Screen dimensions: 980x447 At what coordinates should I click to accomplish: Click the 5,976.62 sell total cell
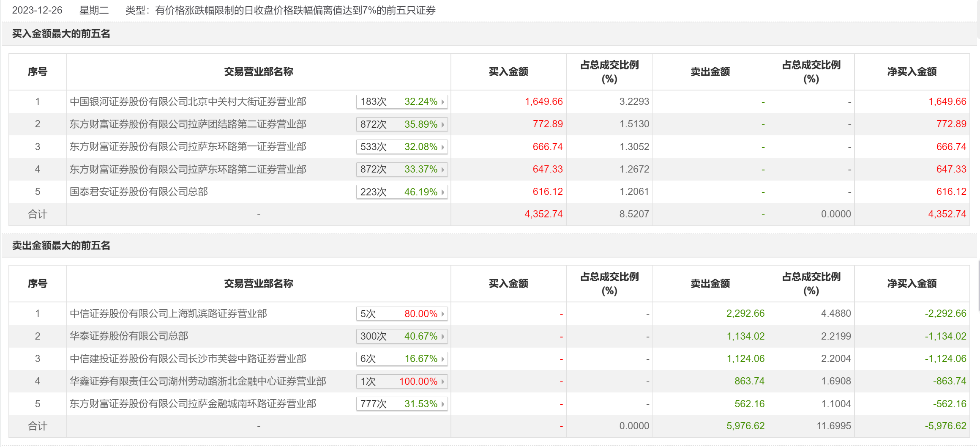745,426
